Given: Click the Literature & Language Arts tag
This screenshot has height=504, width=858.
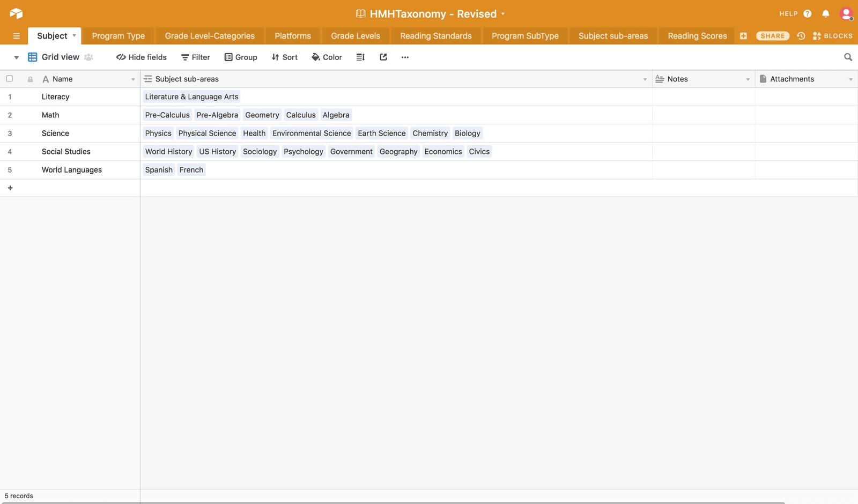Looking at the screenshot, I should 191,97.
